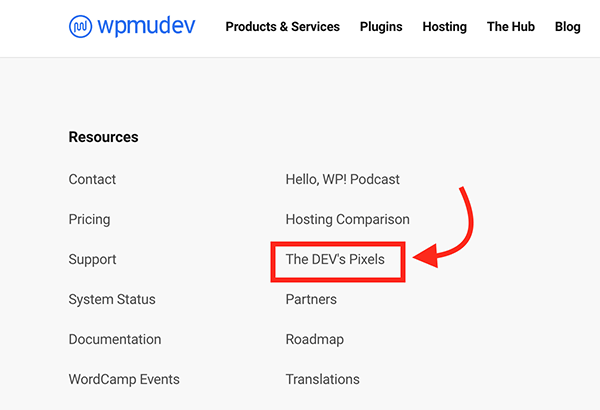Open the Plugins menu item
Viewport: 600px width, 410px height.
point(381,27)
